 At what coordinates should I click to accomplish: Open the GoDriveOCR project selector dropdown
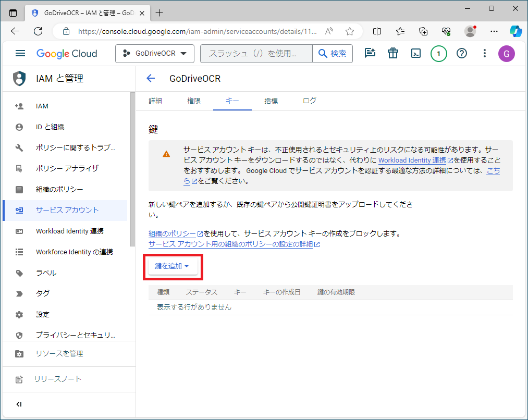pyautogui.click(x=155, y=54)
